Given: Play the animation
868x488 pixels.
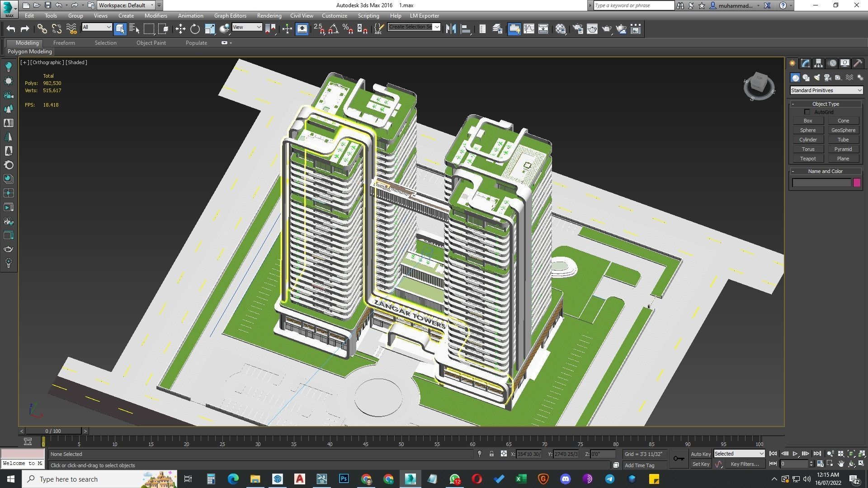Looking at the screenshot, I should tap(795, 454).
